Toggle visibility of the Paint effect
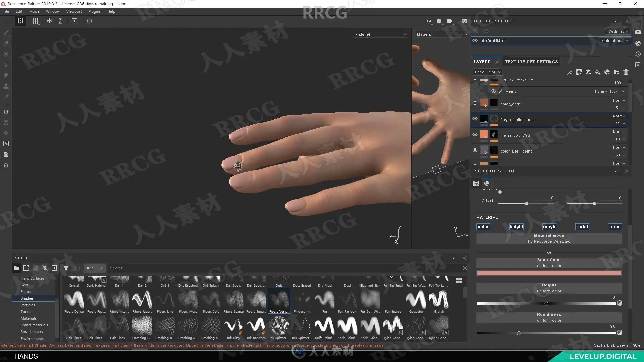 pos(493,91)
